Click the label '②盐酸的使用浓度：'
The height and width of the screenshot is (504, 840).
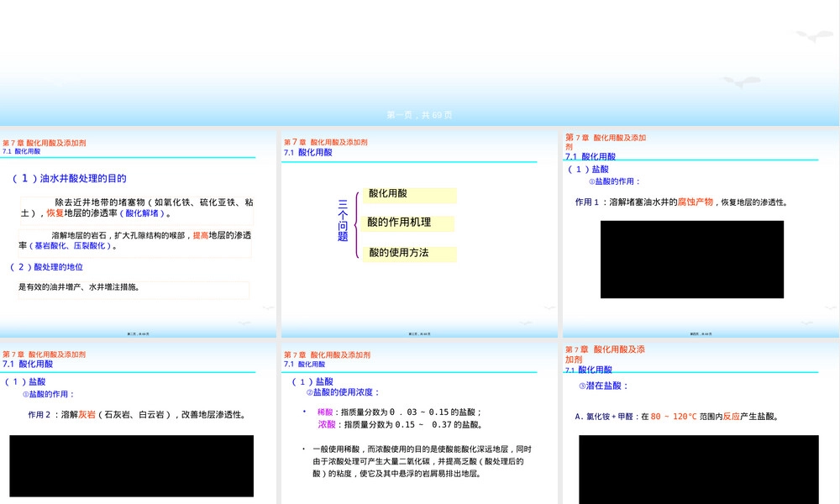pos(343,392)
